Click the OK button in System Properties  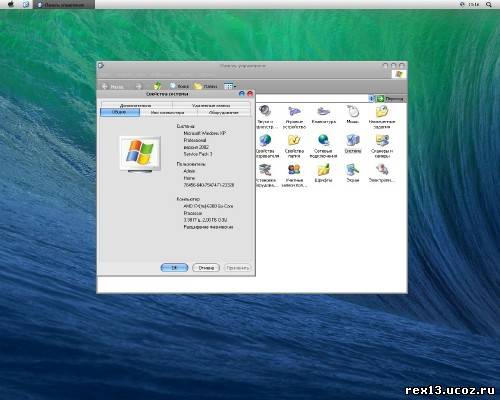[x=174, y=268]
